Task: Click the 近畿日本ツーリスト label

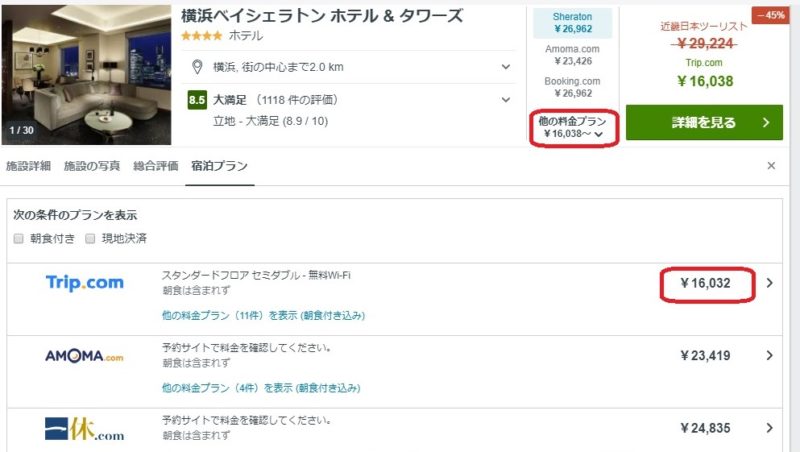Action: (x=704, y=27)
